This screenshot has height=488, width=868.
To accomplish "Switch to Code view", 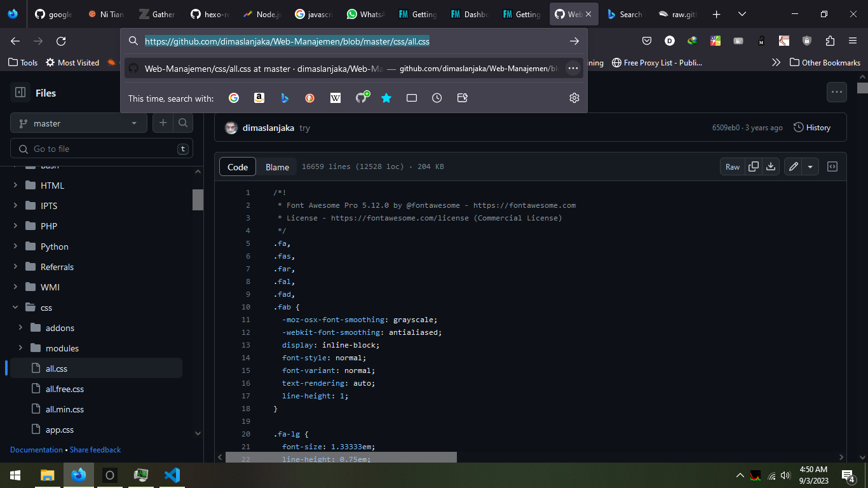I will pyautogui.click(x=238, y=166).
